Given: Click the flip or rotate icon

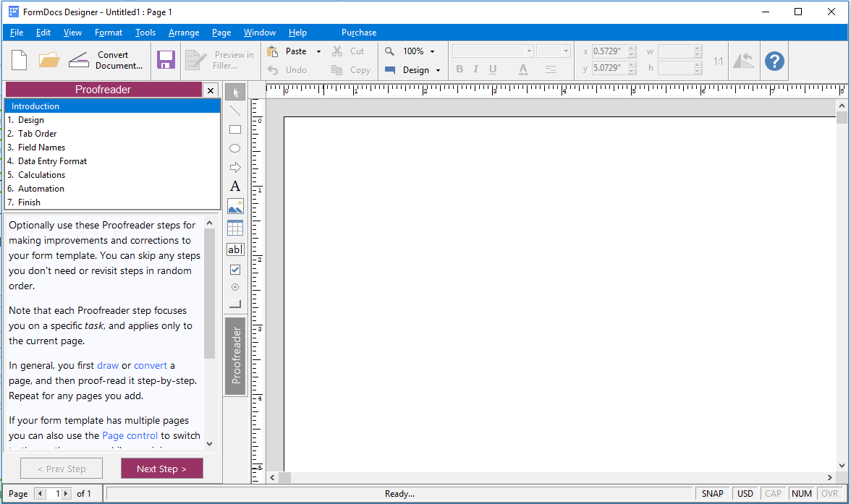Looking at the screenshot, I should pyautogui.click(x=744, y=61).
